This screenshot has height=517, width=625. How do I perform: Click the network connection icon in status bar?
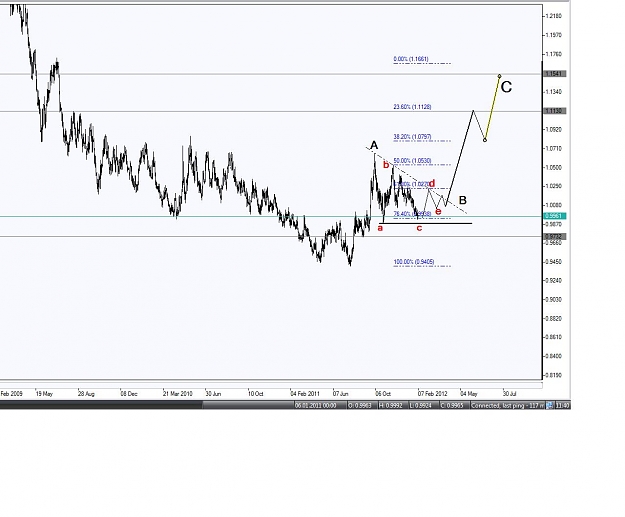(550, 405)
